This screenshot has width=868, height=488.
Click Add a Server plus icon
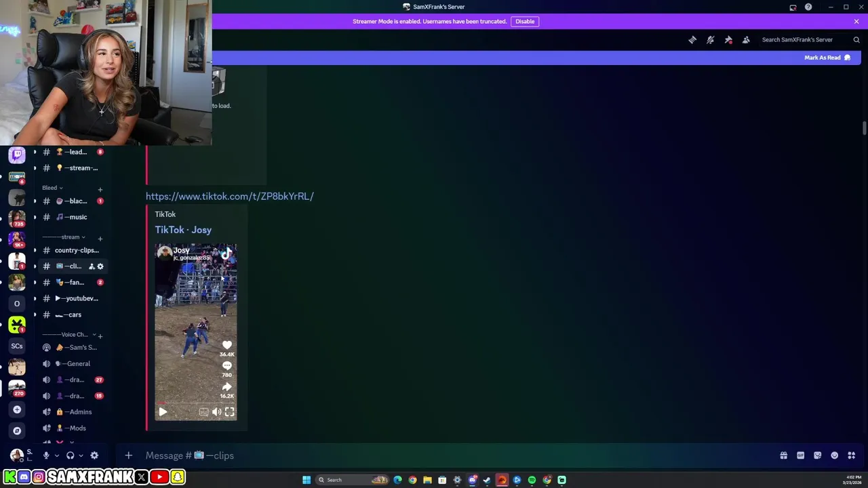[x=17, y=409]
